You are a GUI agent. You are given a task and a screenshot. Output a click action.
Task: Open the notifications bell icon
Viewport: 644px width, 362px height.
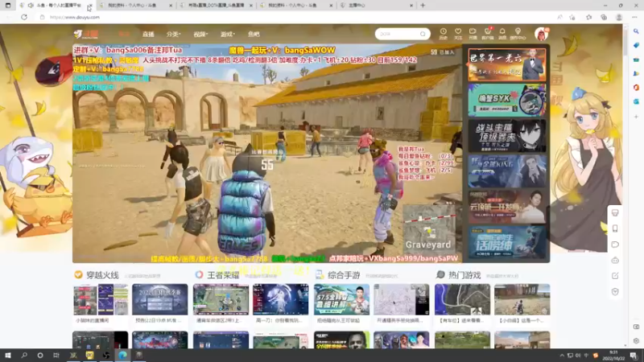tap(502, 34)
